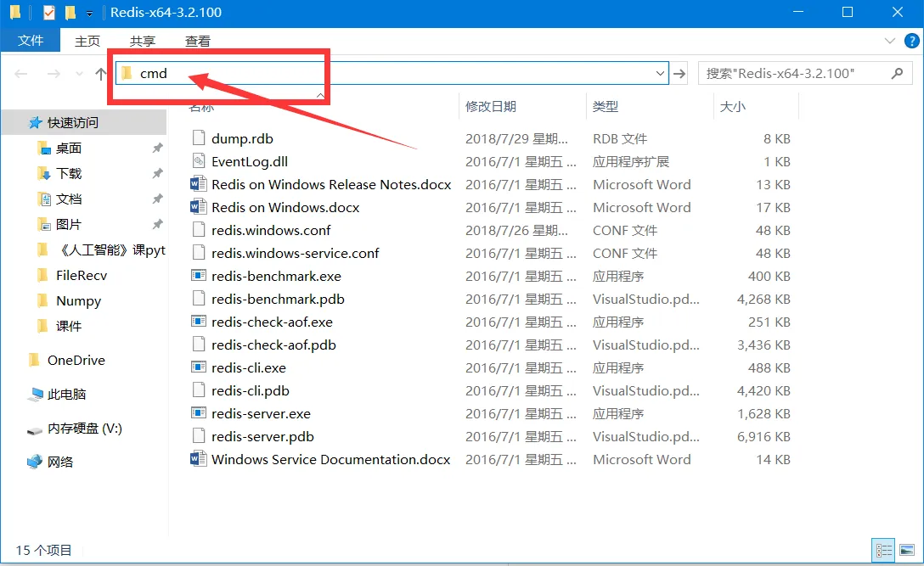The image size is (924, 566).
Task: Click redis-benchmark.pdb file icon
Action: [199, 299]
